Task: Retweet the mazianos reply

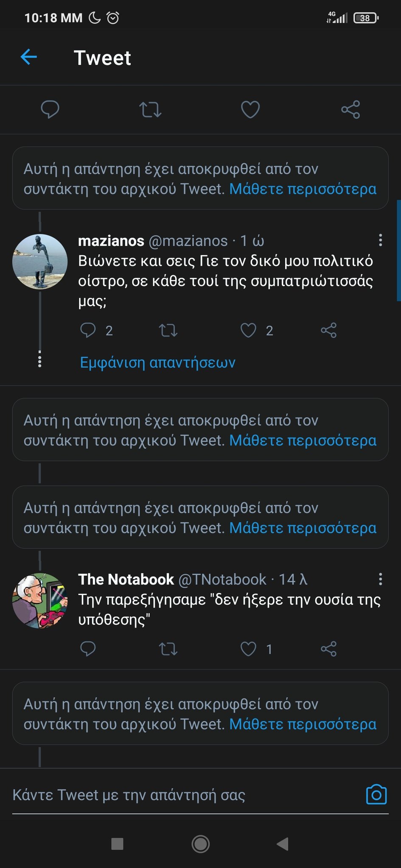Action: point(168,330)
